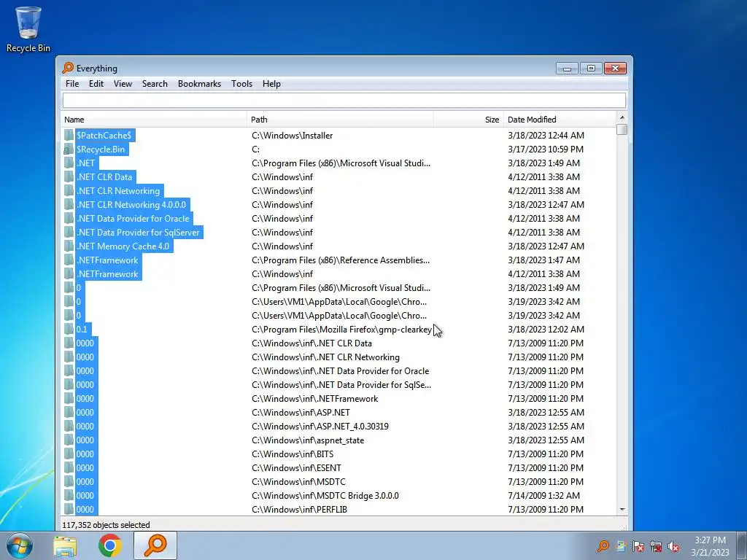Viewport: 747px width, 560px height.
Task: Click date 7/14/2009 1:32 AM
Action: 543,495
